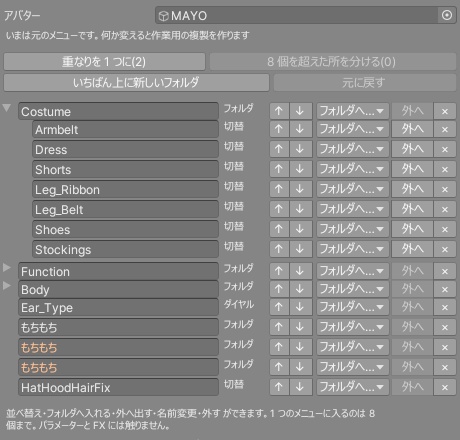Screen dimensions: 460x440
Task: Move Body folder down
Action: 300,289
